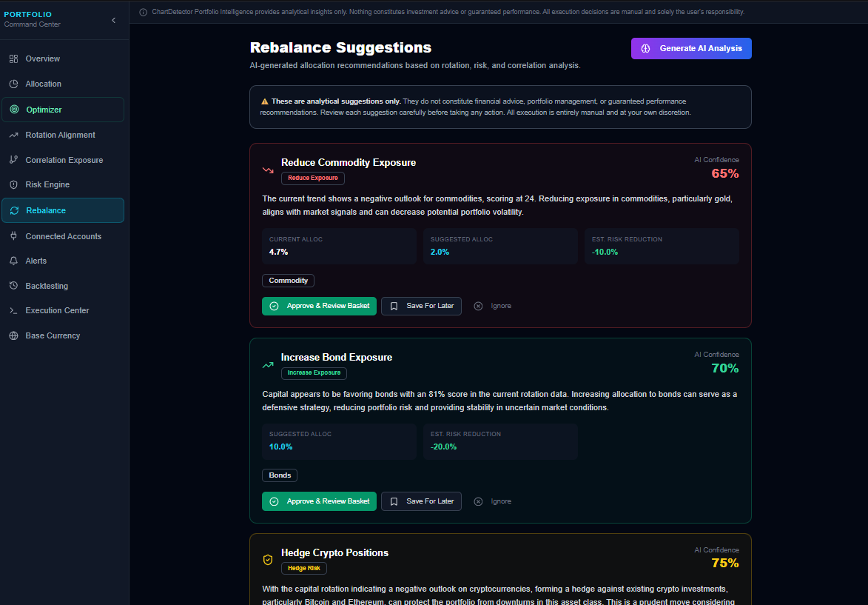Screen dimensions: 868x605
Task: Click the info icon in the top disclaimer
Action: point(144,12)
